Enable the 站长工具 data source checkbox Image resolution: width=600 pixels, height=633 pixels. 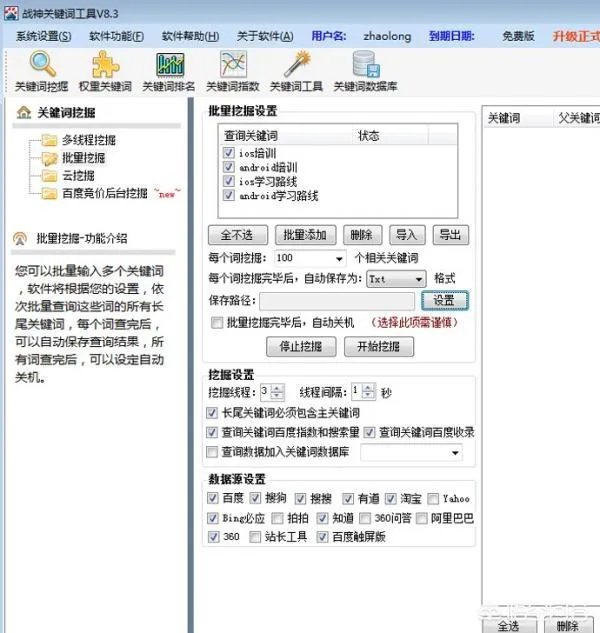click(x=255, y=537)
